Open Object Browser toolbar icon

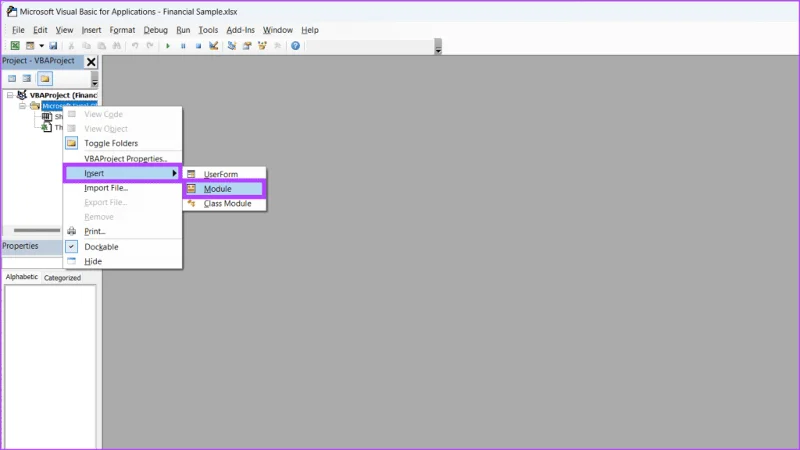(262, 46)
